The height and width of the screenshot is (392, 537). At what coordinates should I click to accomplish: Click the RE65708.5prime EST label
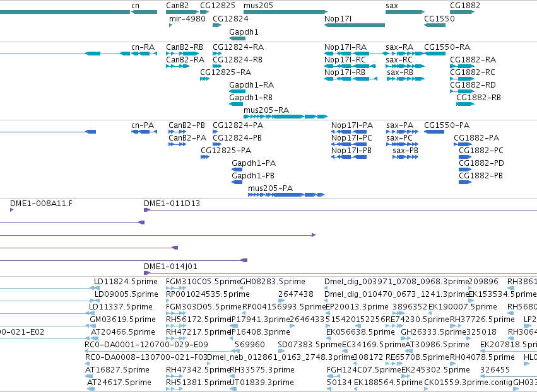pyautogui.click(x=417, y=357)
